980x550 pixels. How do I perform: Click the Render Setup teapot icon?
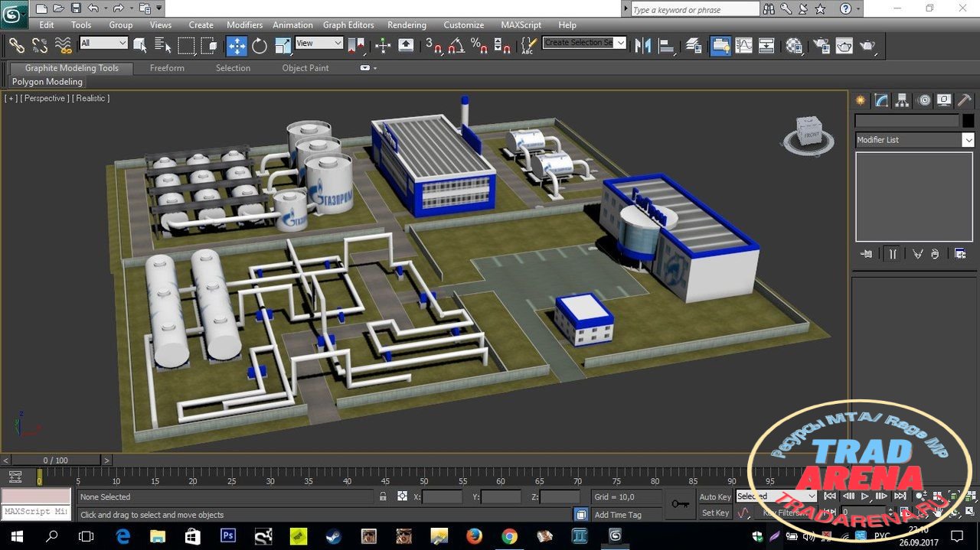(821, 46)
